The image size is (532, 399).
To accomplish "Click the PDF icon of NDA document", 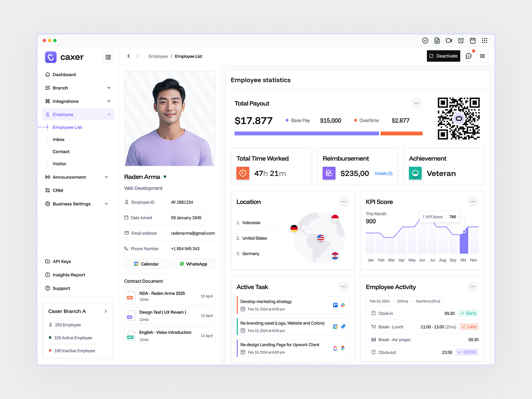I will [130, 296].
